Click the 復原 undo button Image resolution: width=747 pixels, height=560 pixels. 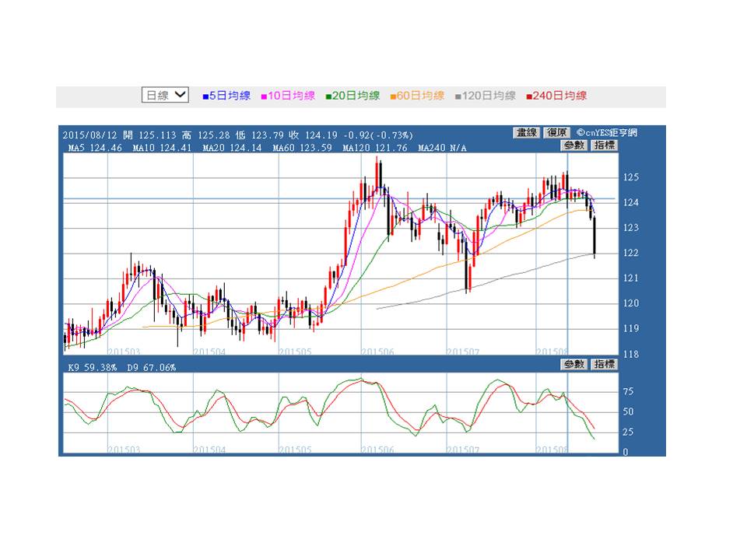[x=556, y=133]
